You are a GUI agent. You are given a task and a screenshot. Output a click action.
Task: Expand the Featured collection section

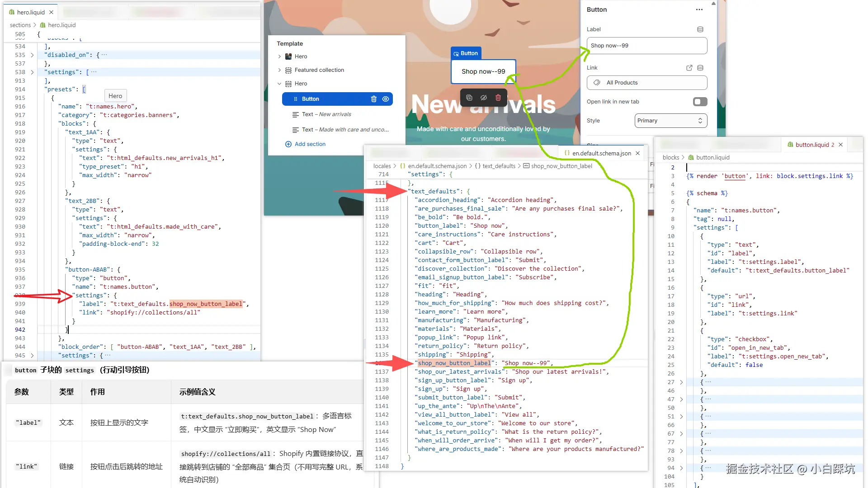pos(279,70)
